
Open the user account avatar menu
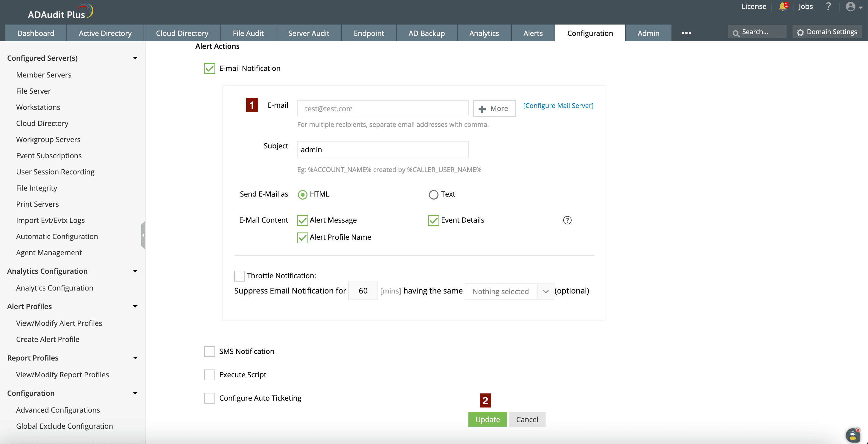coord(852,7)
